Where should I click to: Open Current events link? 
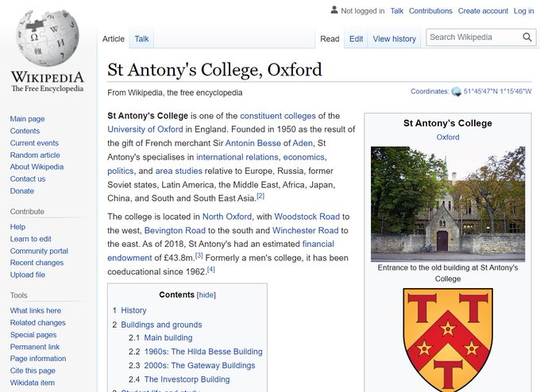point(34,143)
